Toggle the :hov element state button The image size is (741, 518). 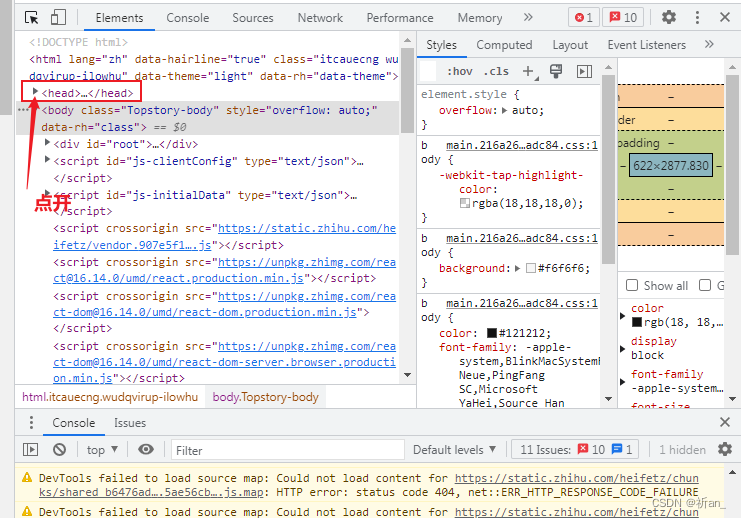coord(459,71)
